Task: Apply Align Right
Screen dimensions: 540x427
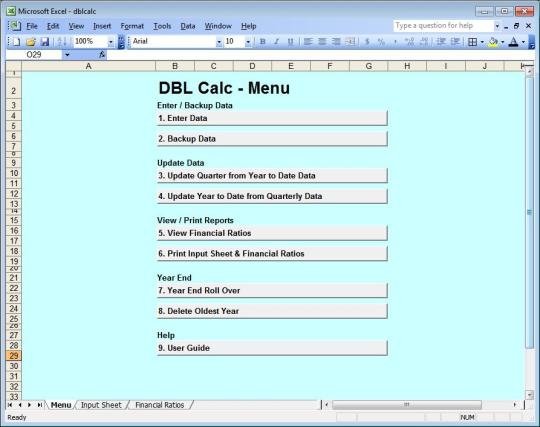Action: click(x=336, y=42)
